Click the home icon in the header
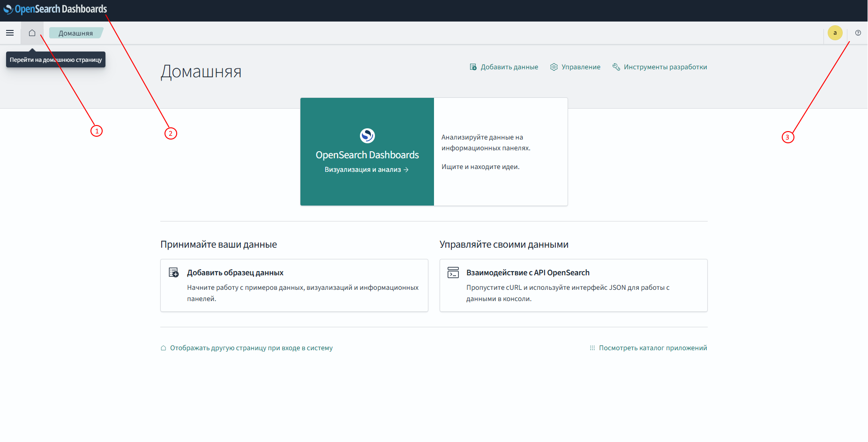Viewport: 868px width, 442px height. pos(32,33)
